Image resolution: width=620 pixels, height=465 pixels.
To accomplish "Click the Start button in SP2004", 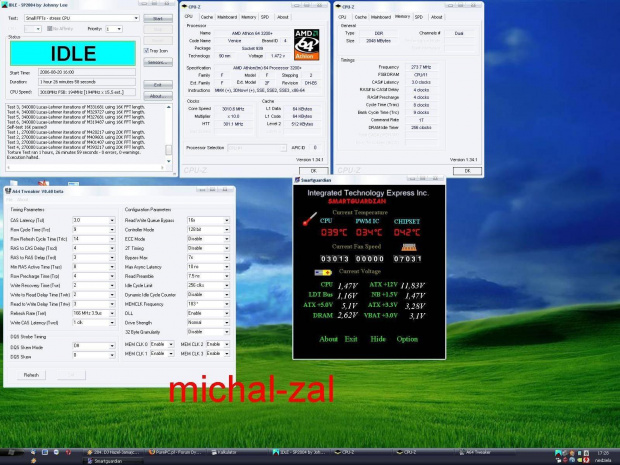I will click(x=158, y=18).
